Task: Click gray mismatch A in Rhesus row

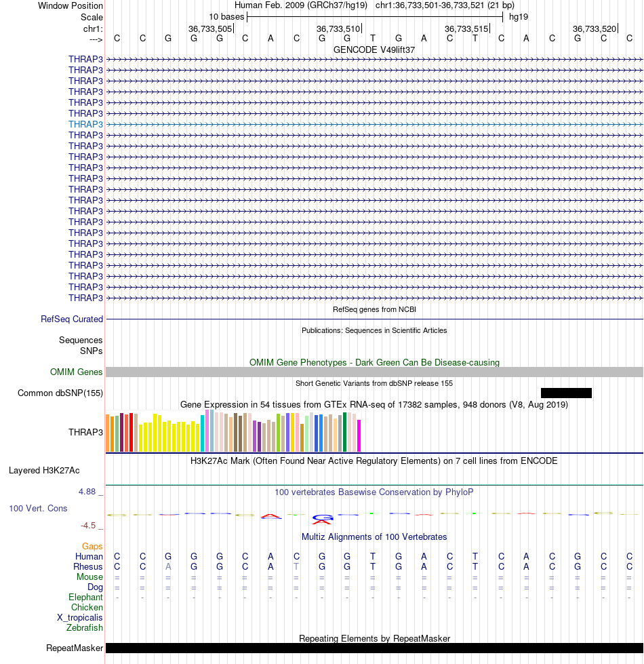Action: tap(168, 566)
